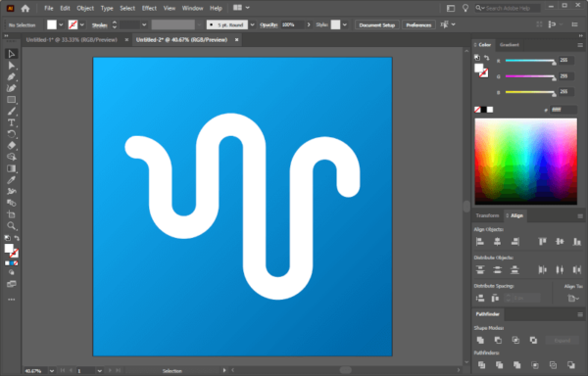Click Vertical Align Center icon
Screen dimensions: 588x376
click(560, 242)
